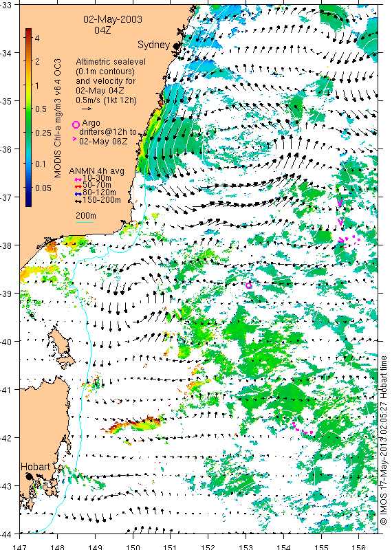Click the Hobart city marker dot
Image resolution: width=392 pixels, height=550 pixels.
tap(29, 476)
